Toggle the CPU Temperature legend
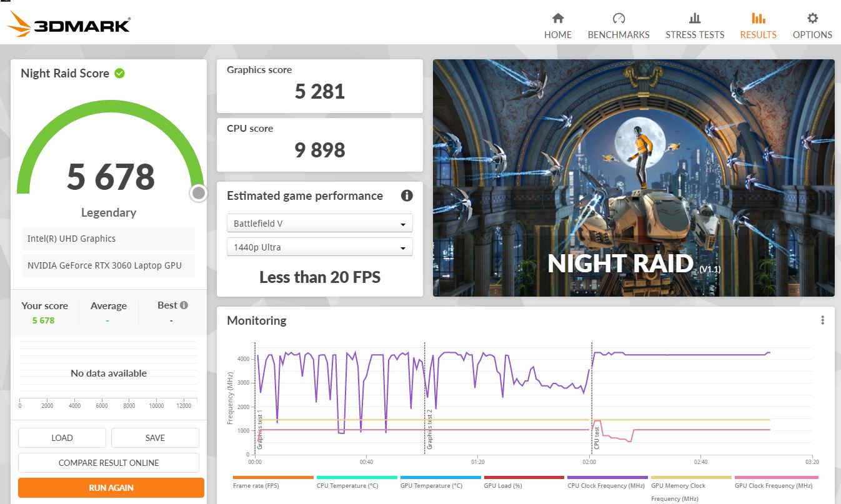The width and height of the screenshot is (841, 504). click(356, 483)
